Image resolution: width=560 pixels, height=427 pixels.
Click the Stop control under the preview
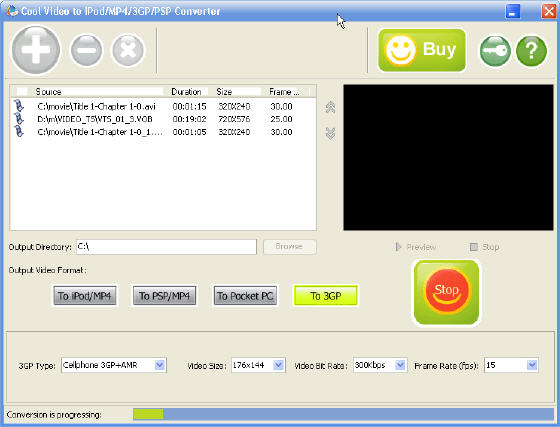click(x=484, y=247)
